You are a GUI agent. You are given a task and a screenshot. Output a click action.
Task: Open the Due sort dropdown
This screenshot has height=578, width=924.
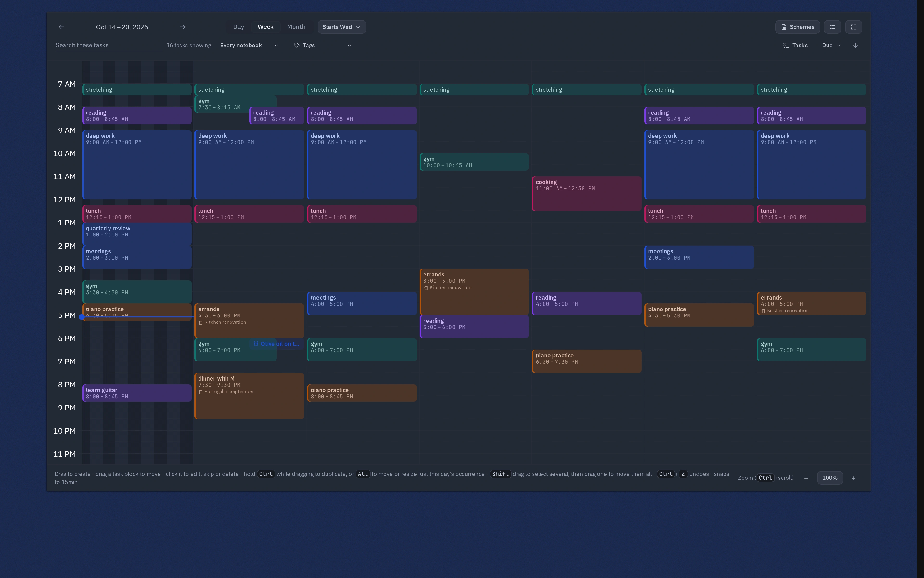click(831, 45)
